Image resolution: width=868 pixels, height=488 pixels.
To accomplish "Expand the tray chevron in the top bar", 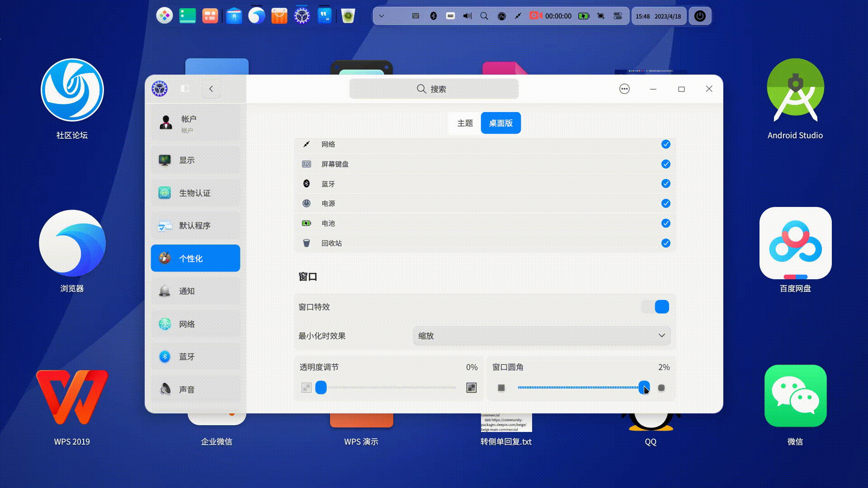I will [381, 15].
